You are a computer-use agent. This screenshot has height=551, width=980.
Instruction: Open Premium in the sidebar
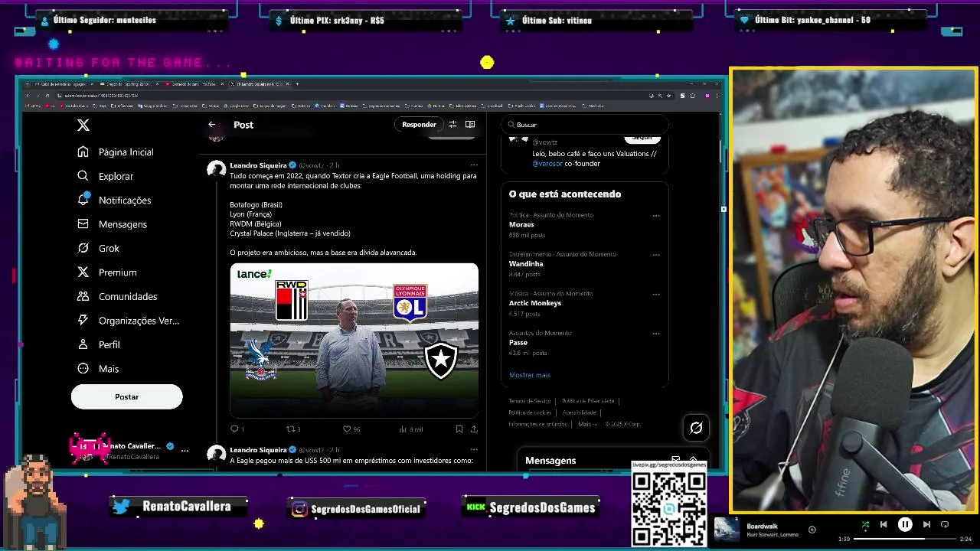coord(107,272)
